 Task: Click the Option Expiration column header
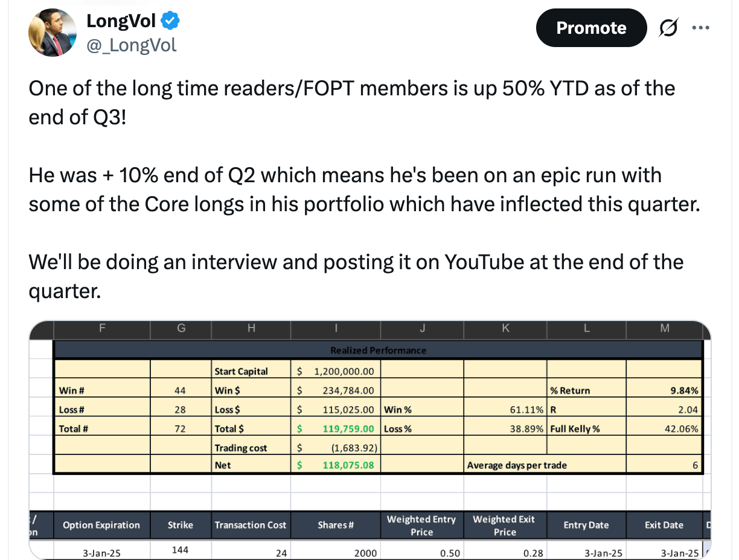tap(101, 525)
